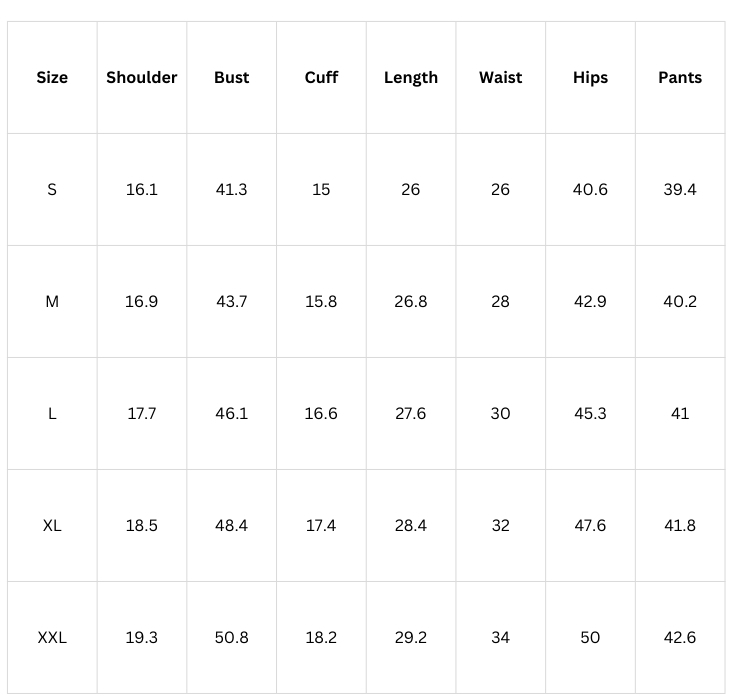Select the Pants column header
The height and width of the screenshot is (700, 740).
680,78
